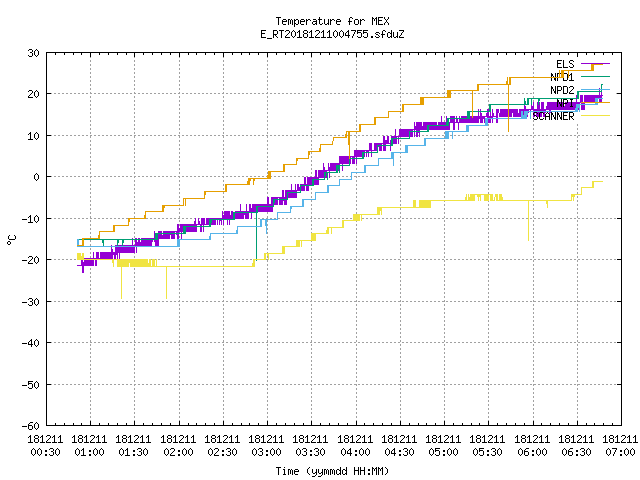Click the green NPD1 legend line sample

[595, 76]
